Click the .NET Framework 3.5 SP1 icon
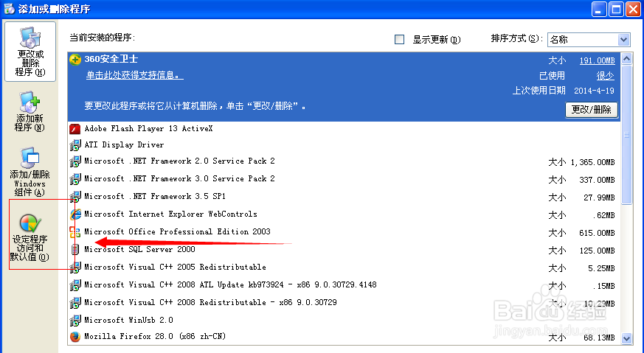This screenshot has height=353, width=644. coord(75,197)
